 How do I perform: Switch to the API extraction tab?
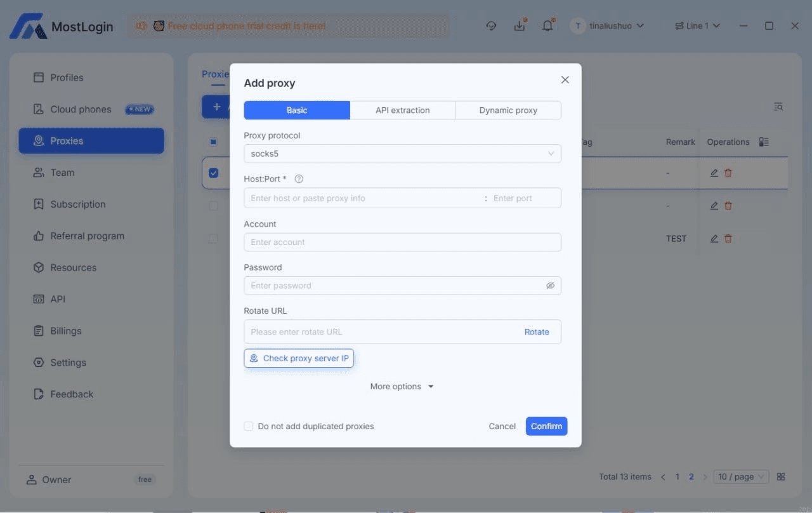point(402,110)
